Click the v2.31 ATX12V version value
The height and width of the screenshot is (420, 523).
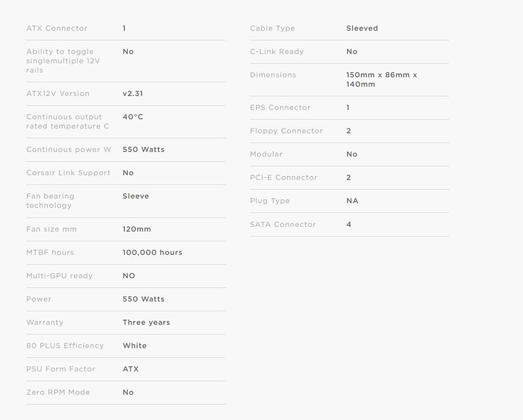coord(132,94)
